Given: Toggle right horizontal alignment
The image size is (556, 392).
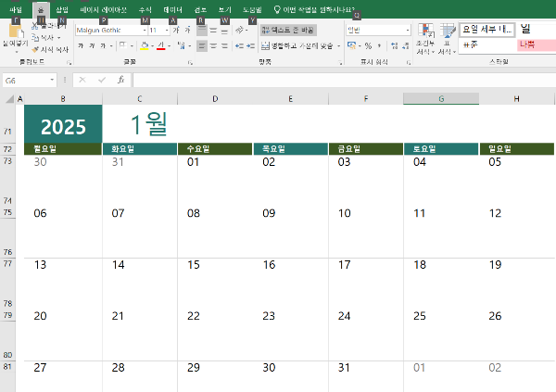Looking at the screenshot, I should (224, 45).
